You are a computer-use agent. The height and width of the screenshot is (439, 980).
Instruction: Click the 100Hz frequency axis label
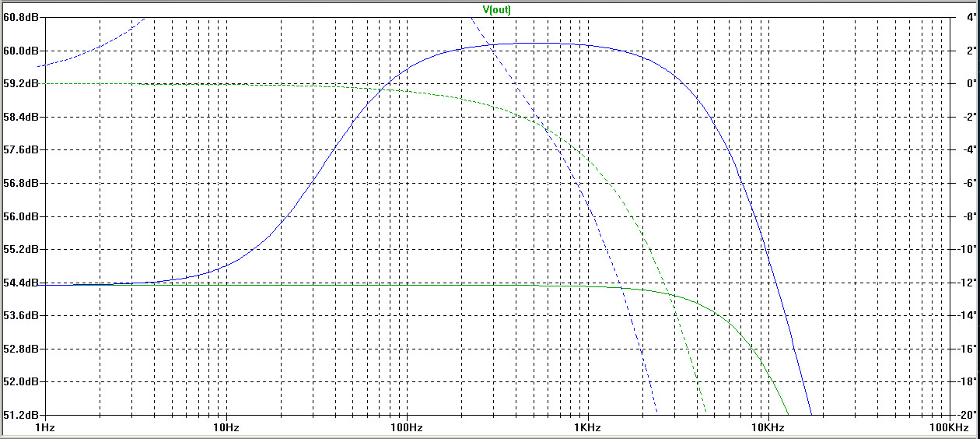[x=407, y=427]
